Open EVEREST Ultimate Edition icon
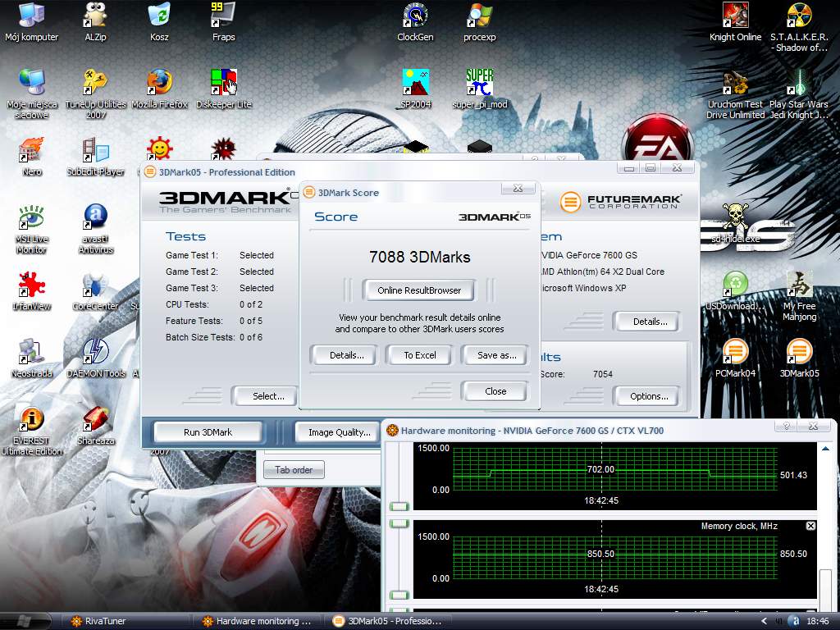The width and height of the screenshot is (840, 630). [32, 431]
